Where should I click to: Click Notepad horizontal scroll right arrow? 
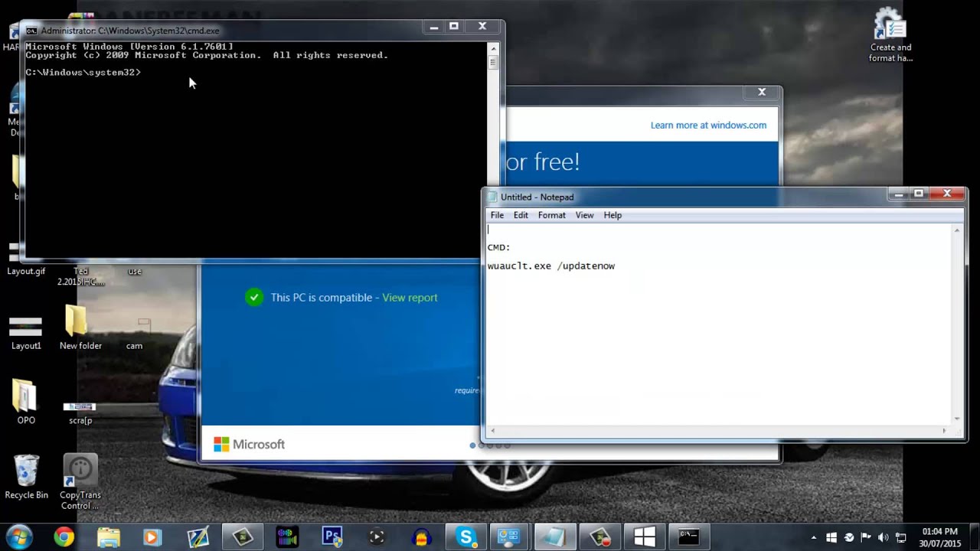[x=943, y=430]
